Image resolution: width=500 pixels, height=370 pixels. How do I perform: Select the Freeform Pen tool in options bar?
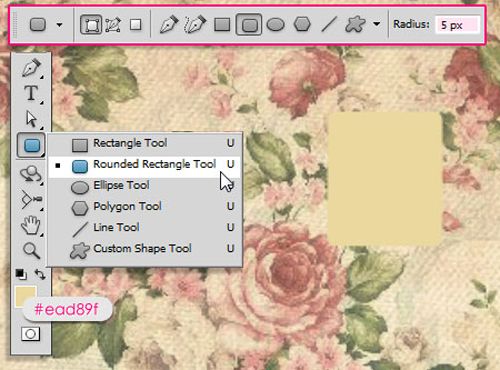point(194,24)
